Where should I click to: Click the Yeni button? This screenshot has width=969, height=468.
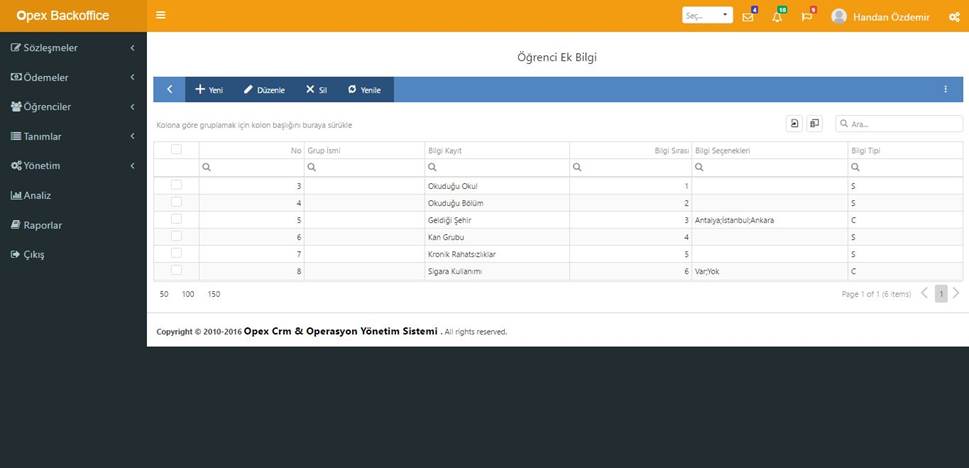[209, 90]
